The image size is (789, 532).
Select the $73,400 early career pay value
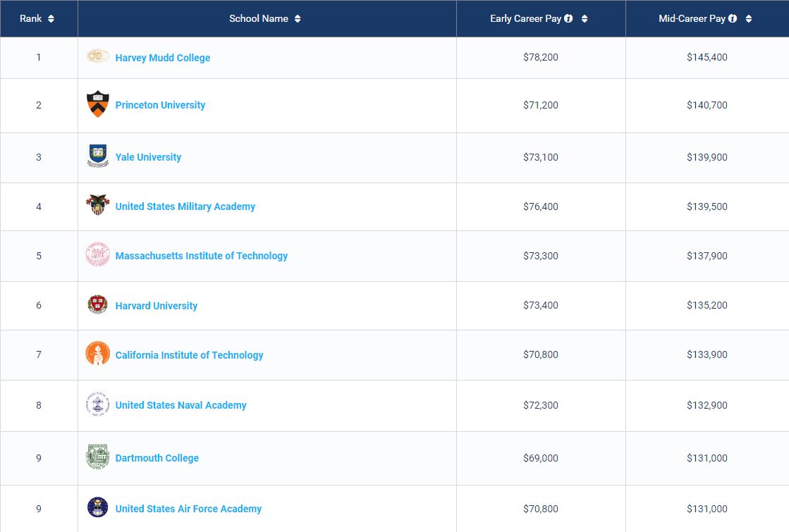[540, 305]
